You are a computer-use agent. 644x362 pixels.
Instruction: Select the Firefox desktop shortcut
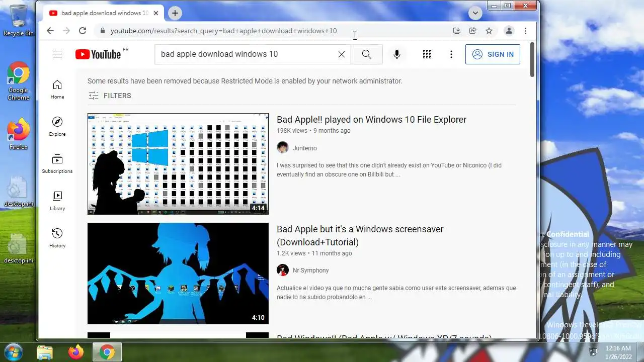click(19, 134)
